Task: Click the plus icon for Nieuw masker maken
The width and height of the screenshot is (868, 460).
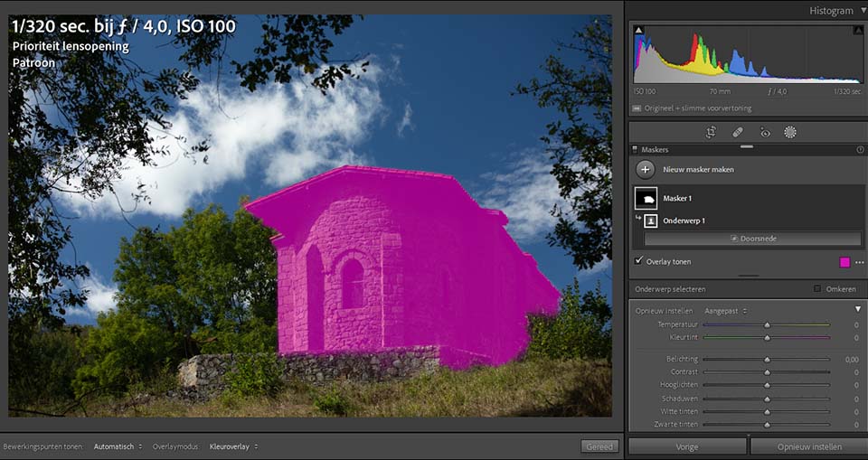Action: (645, 169)
